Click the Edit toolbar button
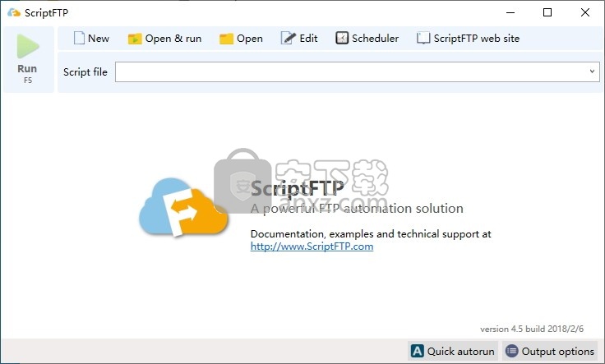 pyautogui.click(x=299, y=38)
